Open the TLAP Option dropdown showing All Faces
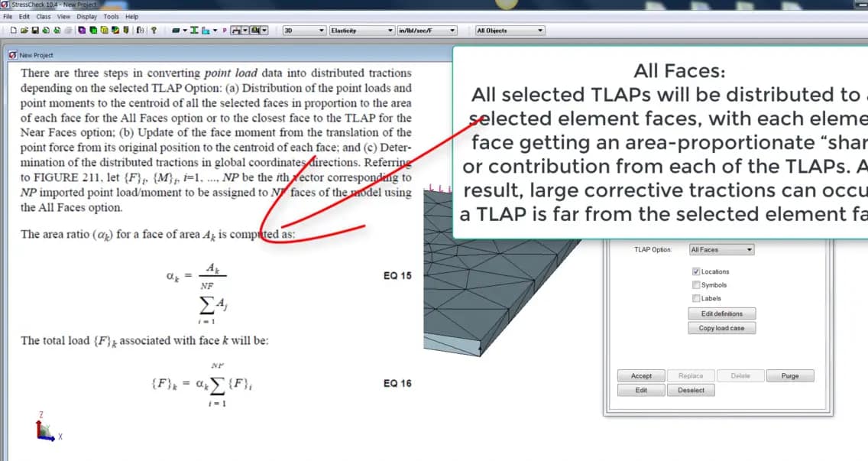868x461 pixels. (721, 248)
